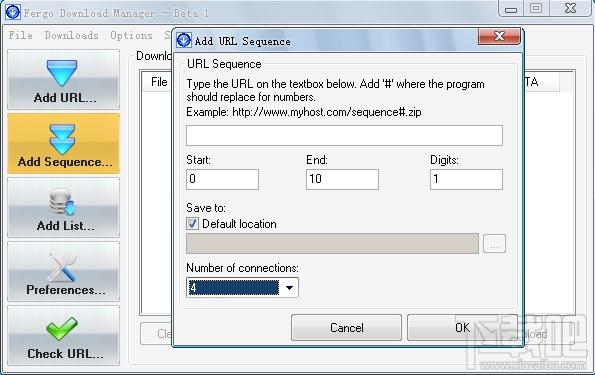
Task: Open the Options menu
Action: click(x=131, y=35)
